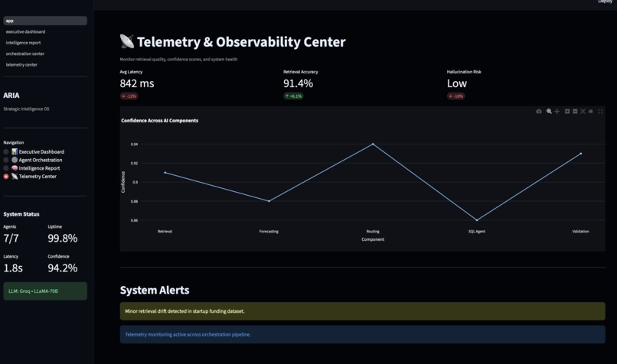Download chart as PNG camera icon
The image size is (617, 364).
pos(539,112)
